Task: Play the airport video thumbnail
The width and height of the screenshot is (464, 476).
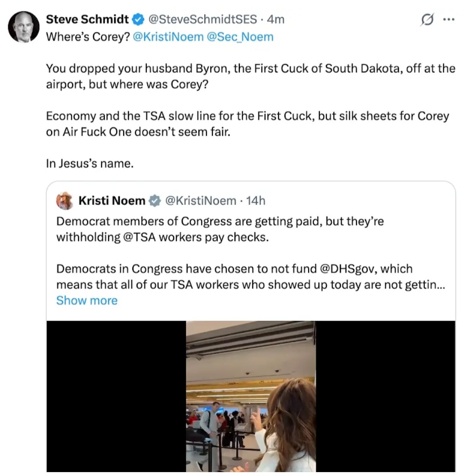Action: [x=251, y=396]
